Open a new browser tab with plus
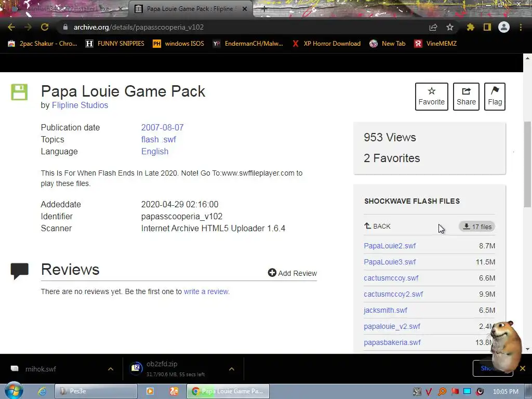 point(264,9)
